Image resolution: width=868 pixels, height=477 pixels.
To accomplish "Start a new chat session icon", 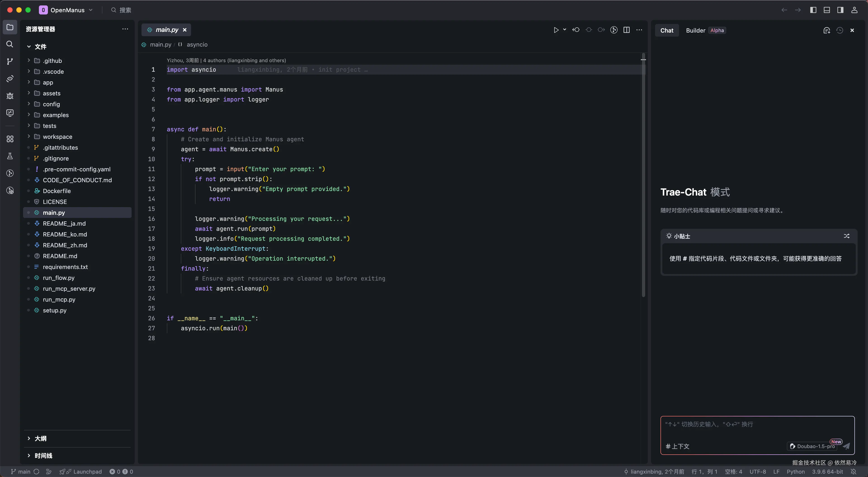I will (x=827, y=30).
